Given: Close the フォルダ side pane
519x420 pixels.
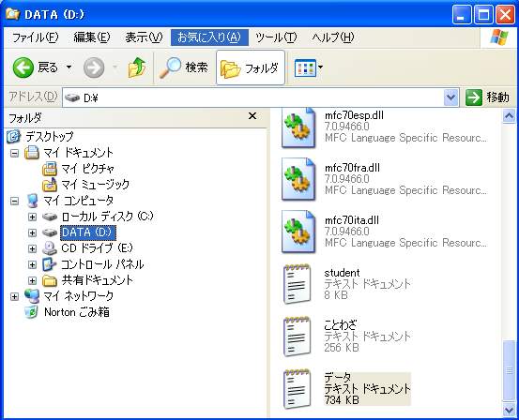Looking at the screenshot, I should 252,116.
